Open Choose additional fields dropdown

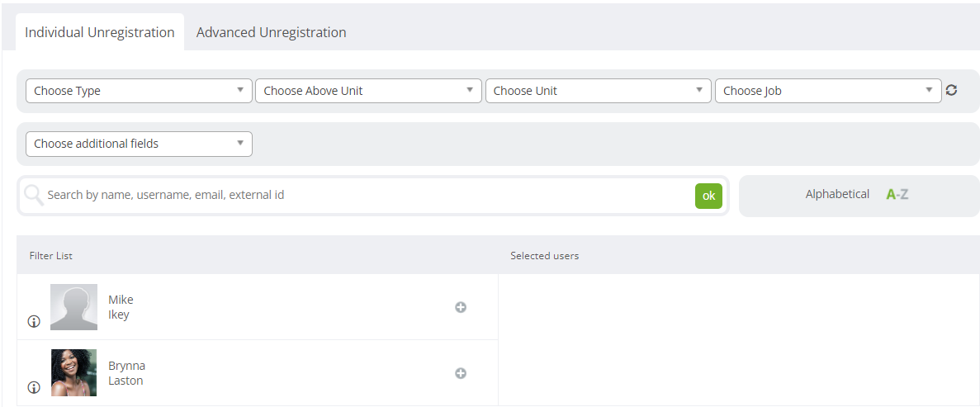[139, 144]
